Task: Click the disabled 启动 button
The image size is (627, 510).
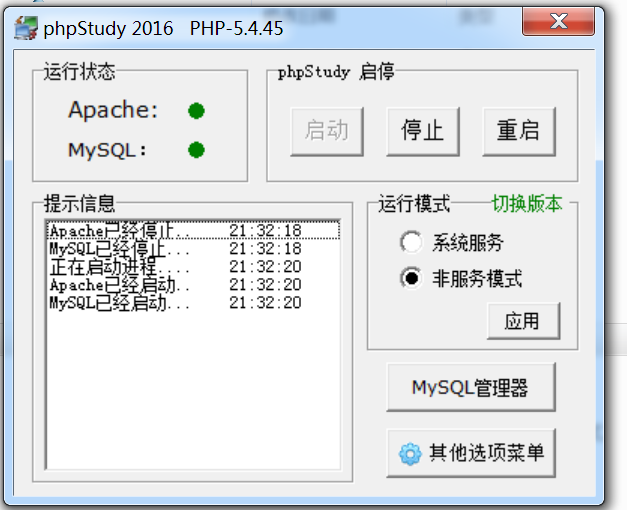Action: pyautogui.click(x=327, y=131)
